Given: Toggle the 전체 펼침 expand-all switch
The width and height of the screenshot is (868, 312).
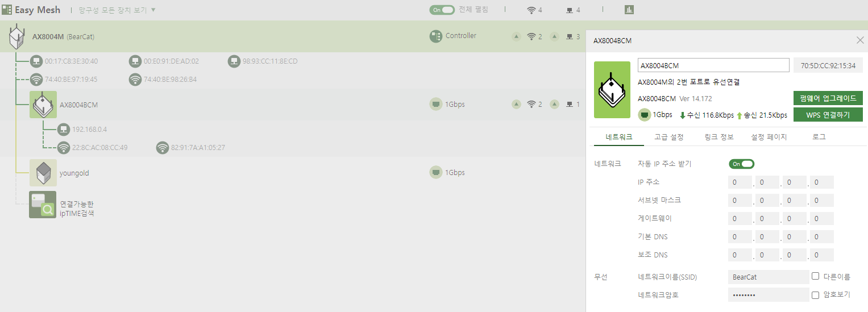Looking at the screenshot, I should (x=442, y=10).
